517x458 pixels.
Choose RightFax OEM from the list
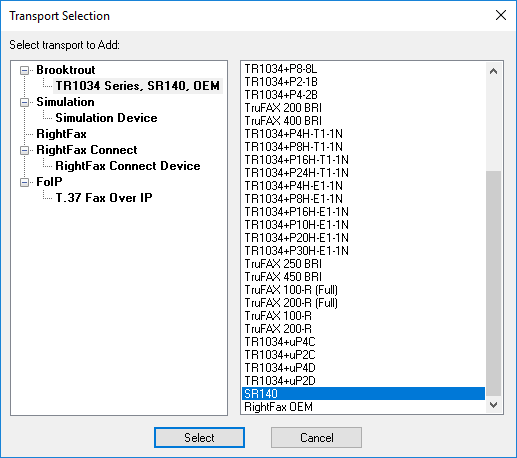[x=363, y=407]
